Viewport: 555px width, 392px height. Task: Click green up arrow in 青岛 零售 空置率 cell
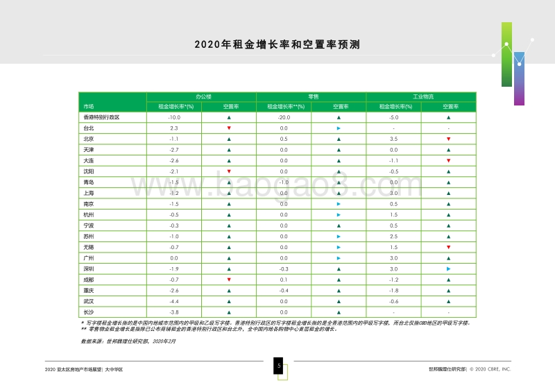click(339, 182)
